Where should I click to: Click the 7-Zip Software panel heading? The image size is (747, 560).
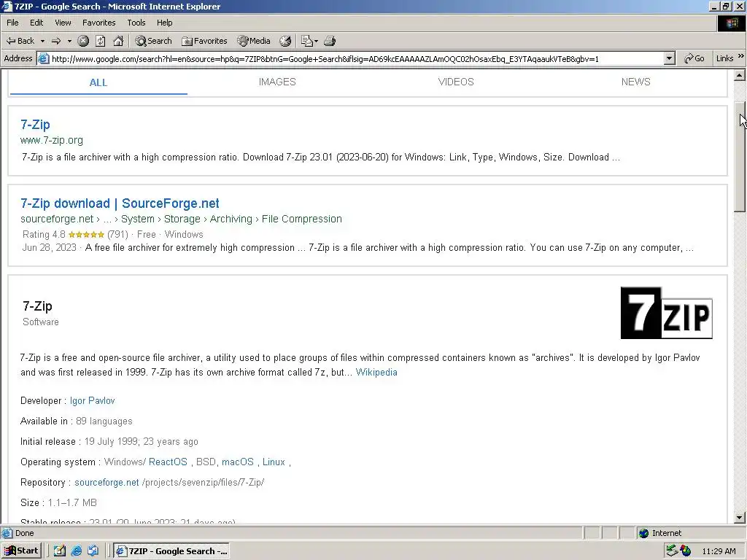click(x=38, y=306)
